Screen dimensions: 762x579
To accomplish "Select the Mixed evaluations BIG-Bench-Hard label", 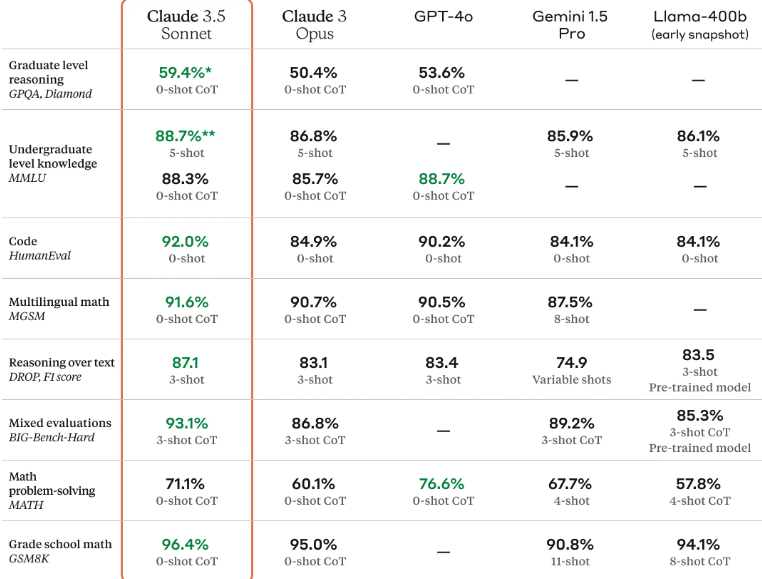I will [x=60, y=430].
